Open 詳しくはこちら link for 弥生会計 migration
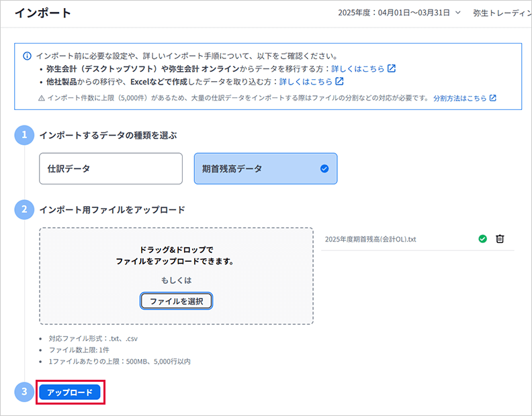 [x=358, y=68]
